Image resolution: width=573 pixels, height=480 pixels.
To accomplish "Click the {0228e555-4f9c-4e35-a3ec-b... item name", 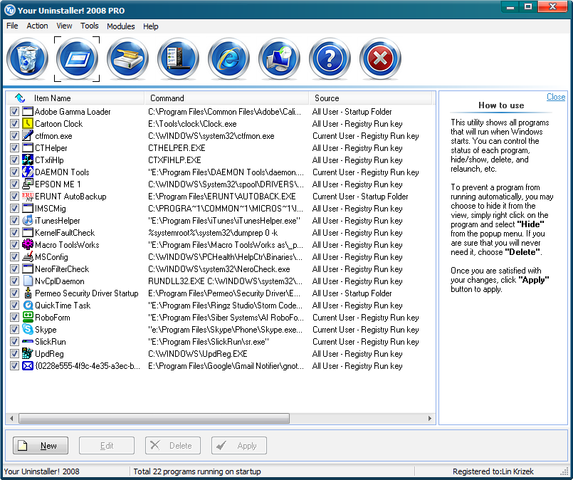I will tap(87, 366).
